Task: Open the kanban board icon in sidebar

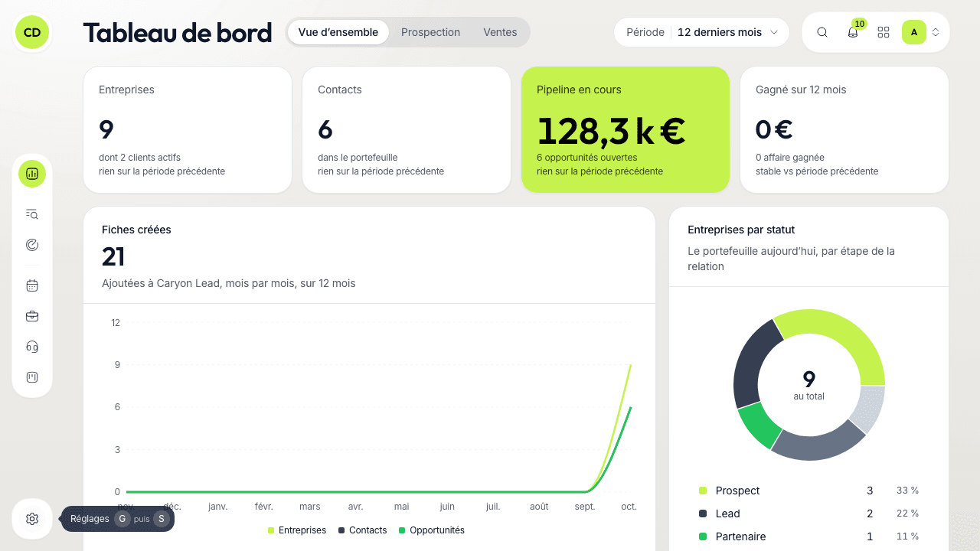Action: pyautogui.click(x=32, y=377)
